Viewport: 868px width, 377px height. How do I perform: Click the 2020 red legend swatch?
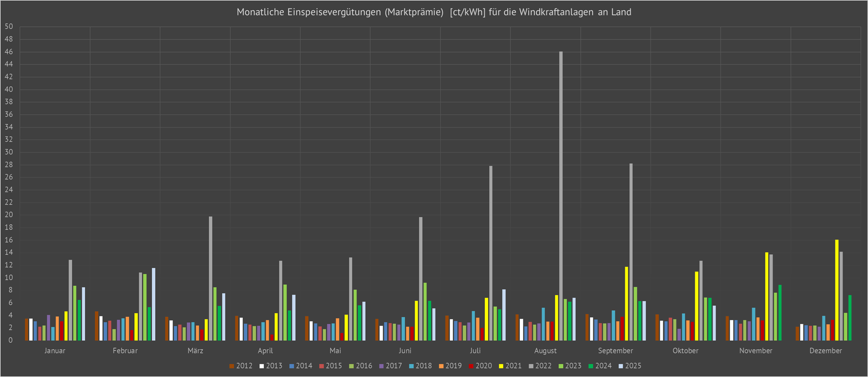[x=471, y=366]
